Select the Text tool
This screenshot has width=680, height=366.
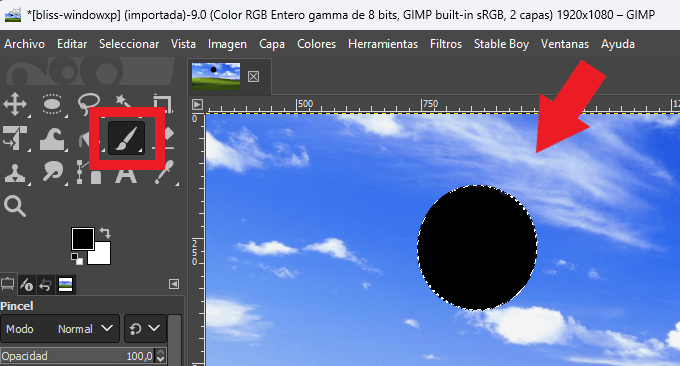[x=126, y=174]
